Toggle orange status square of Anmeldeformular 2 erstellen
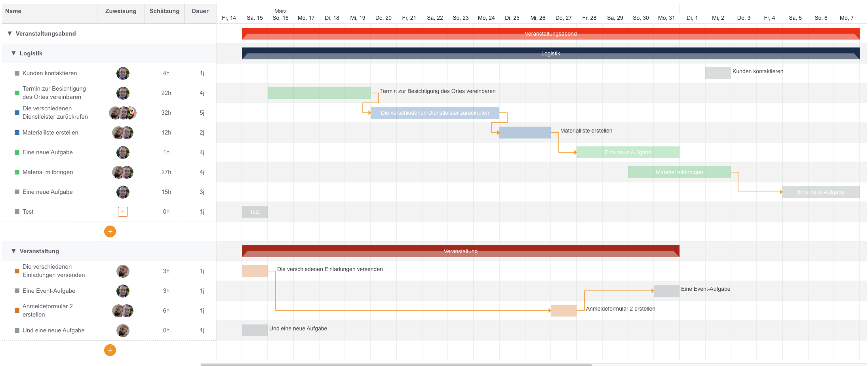 17,311
